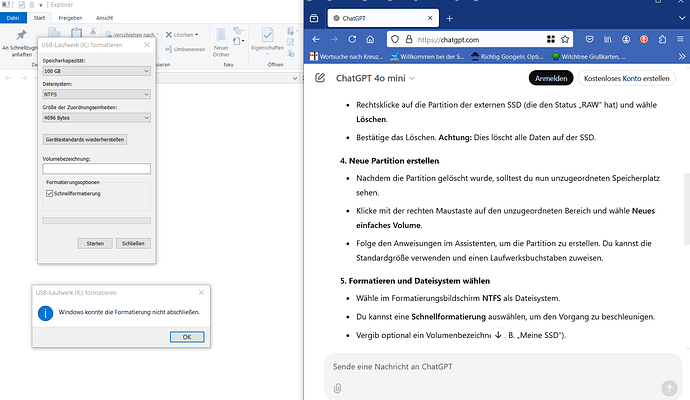690x400 pixels.
Task: Close the format error message dialog
Action: click(x=201, y=293)
